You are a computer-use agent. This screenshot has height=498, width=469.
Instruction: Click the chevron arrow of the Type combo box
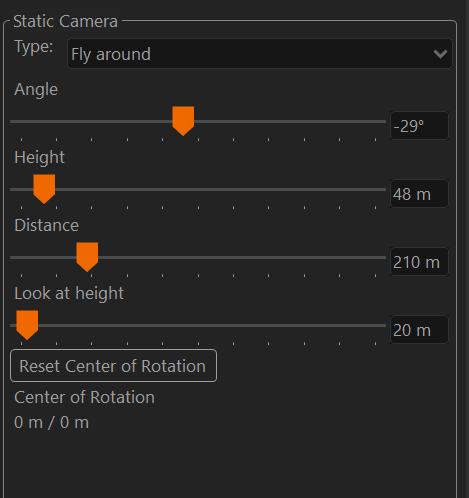tap(440, 54)
